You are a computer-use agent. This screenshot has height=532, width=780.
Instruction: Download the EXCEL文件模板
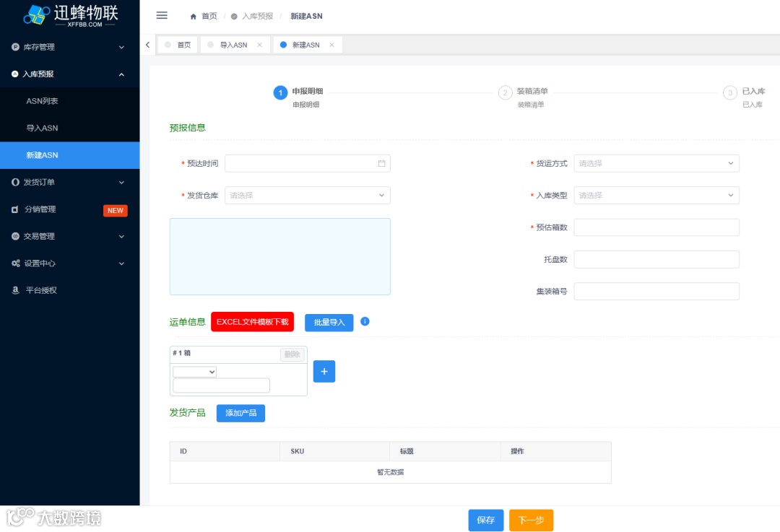252,322
